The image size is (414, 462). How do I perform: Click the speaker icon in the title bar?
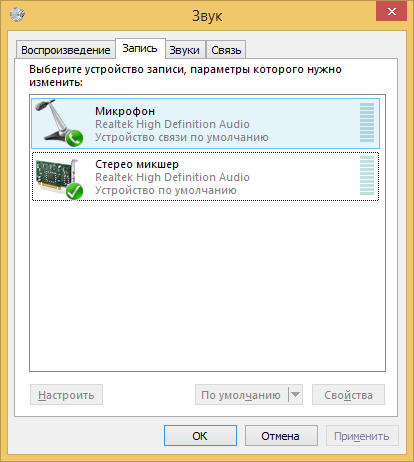17,14
